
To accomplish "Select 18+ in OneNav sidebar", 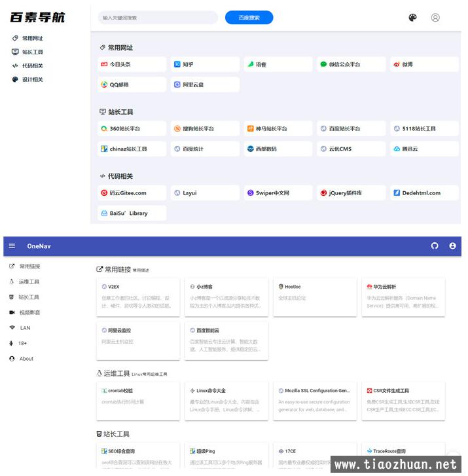I will [x=18, y=343].
